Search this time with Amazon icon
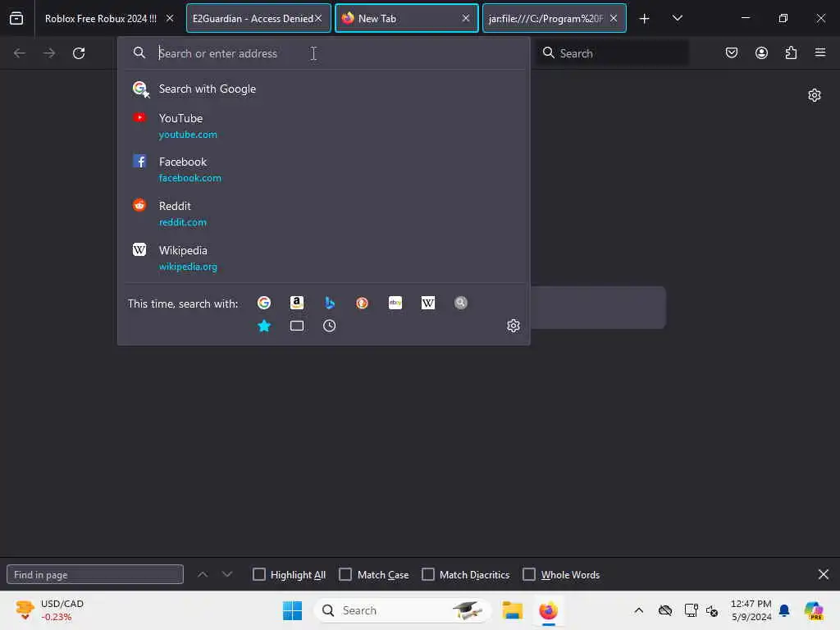Image resolution: width=840 pixels, height=630 pixels. tap(297, 303)
